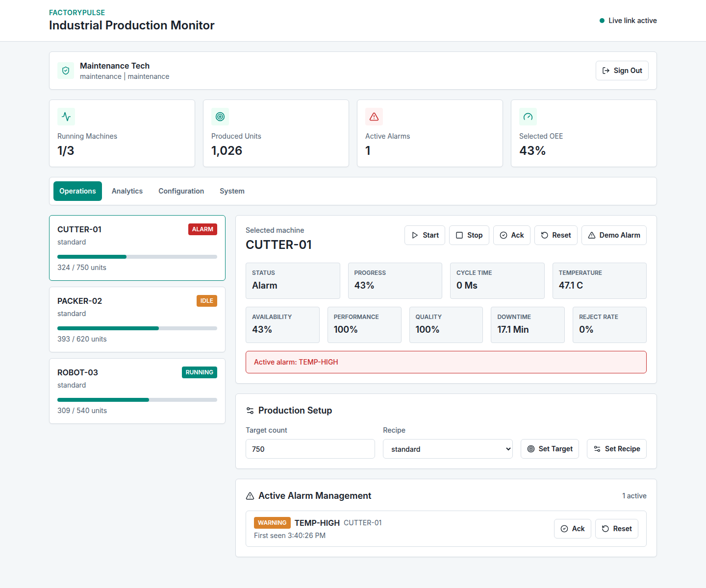Click the Active Alarms warning triangle icon
Image resolution: width=706 pixels, height=588 pixels.
[374, 117]
